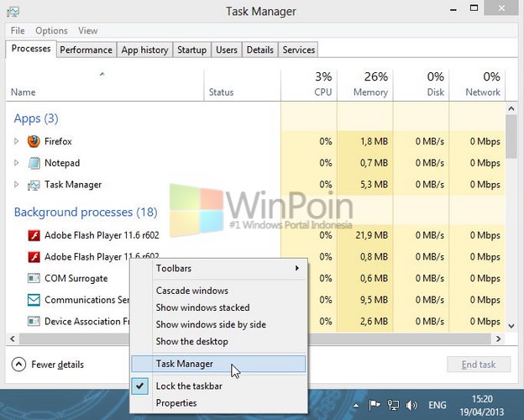Viewport: 524px width, 420px height.
Task: Select Task Manager in context menu
Action: [218, 364]
